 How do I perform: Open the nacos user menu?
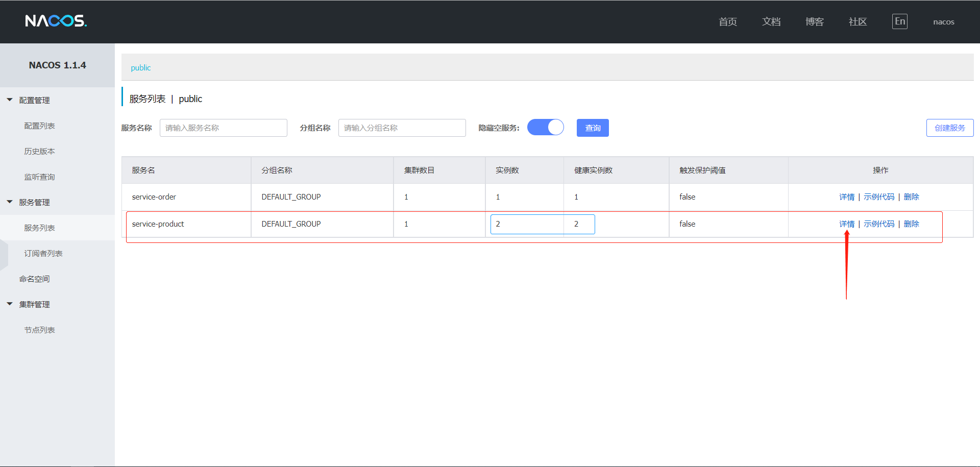pos(944,22)
